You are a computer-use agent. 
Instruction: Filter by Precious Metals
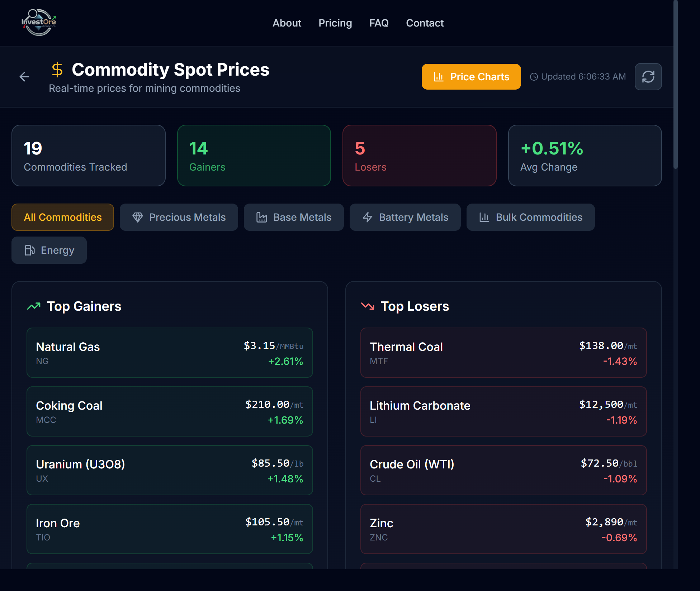[x=179, y=217]
